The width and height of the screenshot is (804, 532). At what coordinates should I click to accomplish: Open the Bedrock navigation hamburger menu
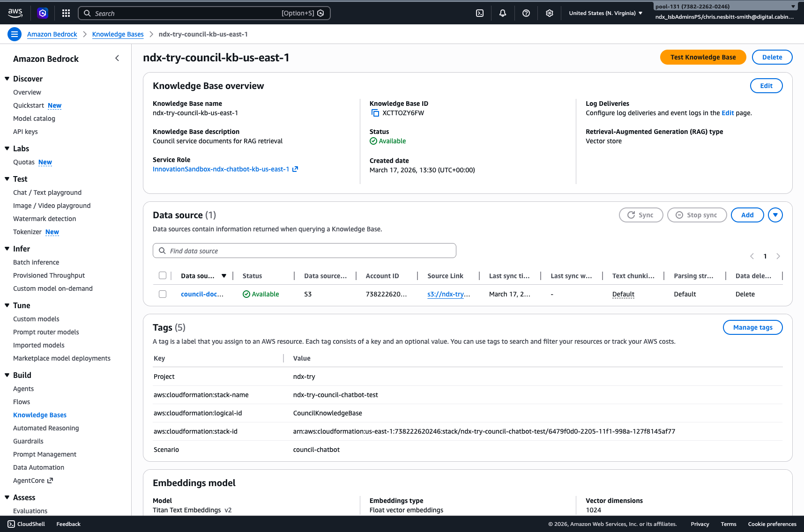coord(15,34)
